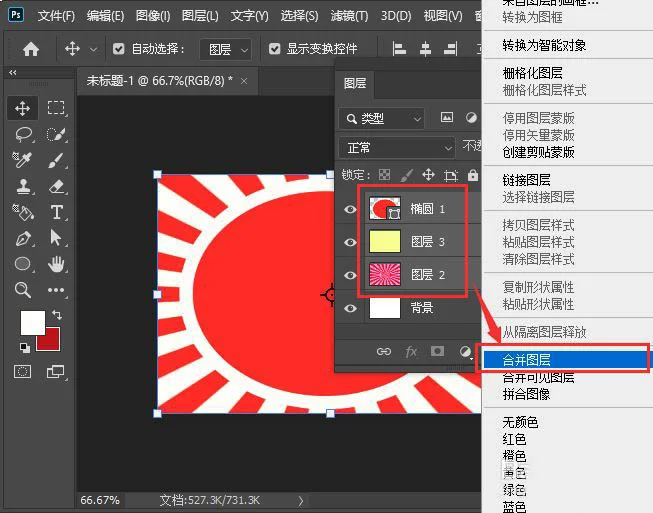The image size is (653, 513).
Task: Click the zoom percentage 66.67% field
Action: pos(100,500)
